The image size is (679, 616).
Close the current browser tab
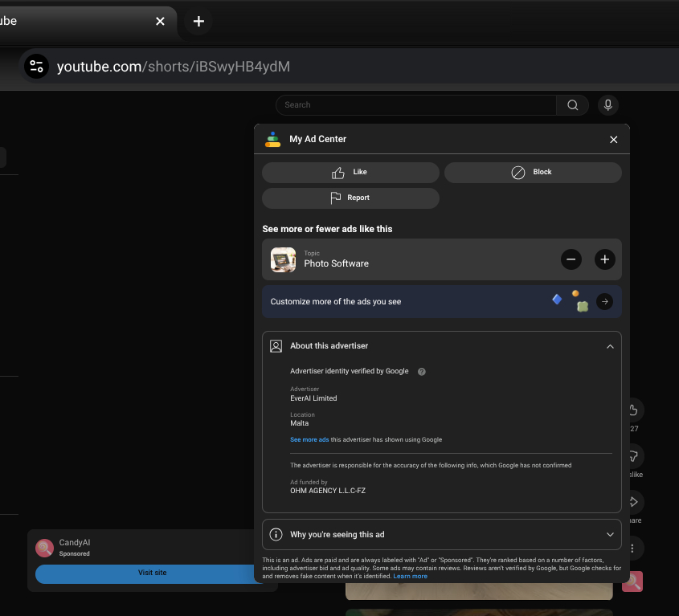160,22
